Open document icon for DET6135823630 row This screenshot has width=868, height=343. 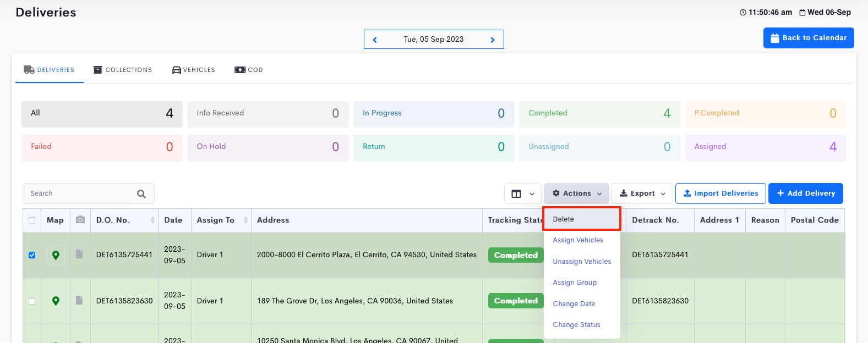coord(79,300)
